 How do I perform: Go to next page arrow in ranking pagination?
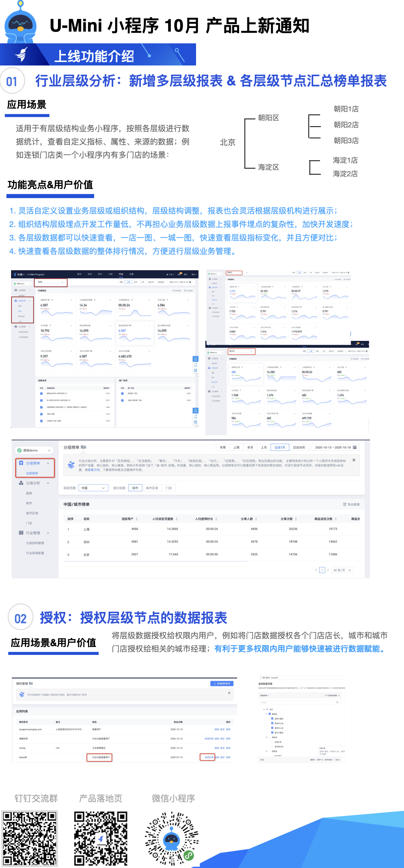328,570
